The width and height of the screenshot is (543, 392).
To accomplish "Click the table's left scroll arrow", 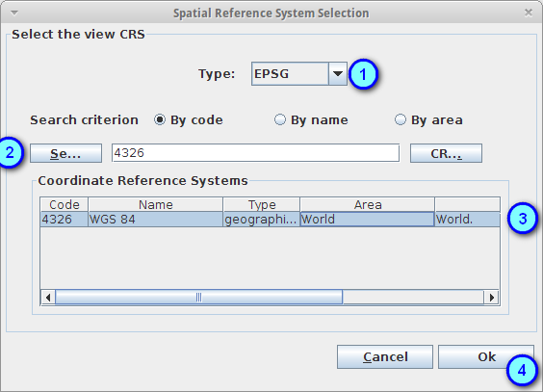I will pyautogui.click(x=48, y=297).
